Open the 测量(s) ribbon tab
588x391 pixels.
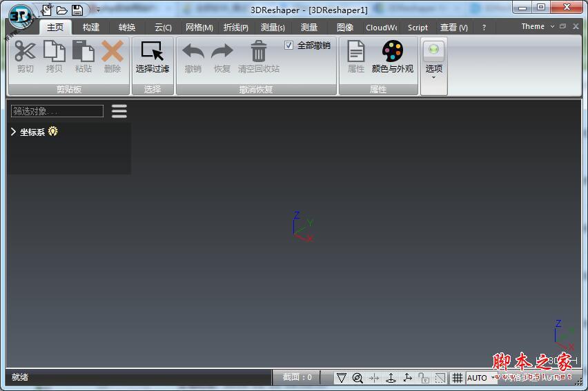click(x=273, y=28)
